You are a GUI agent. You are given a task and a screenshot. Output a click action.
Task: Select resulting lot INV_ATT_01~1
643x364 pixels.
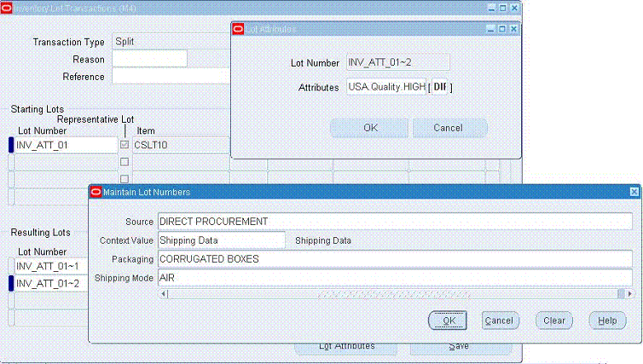52,266
